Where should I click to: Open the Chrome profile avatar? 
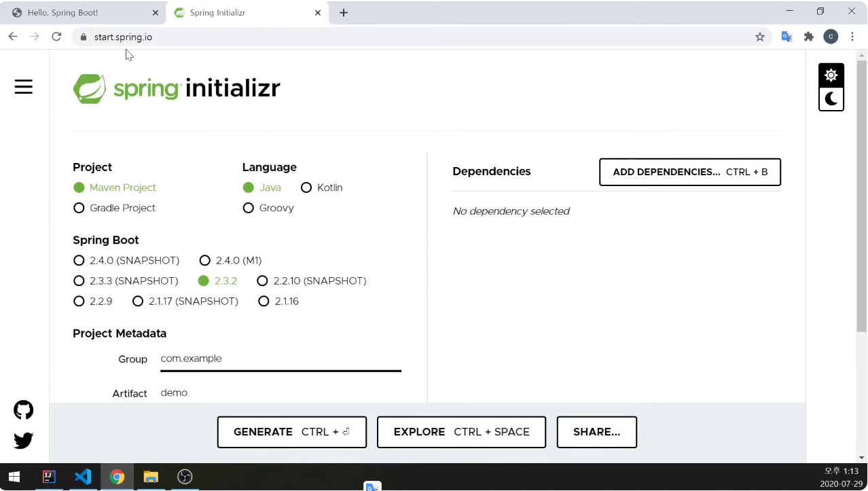coord(831,37)
